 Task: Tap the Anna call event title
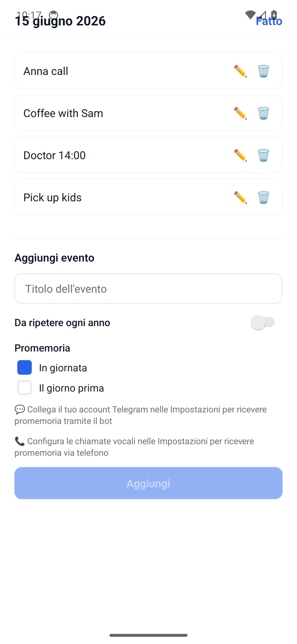pos(46,71)
